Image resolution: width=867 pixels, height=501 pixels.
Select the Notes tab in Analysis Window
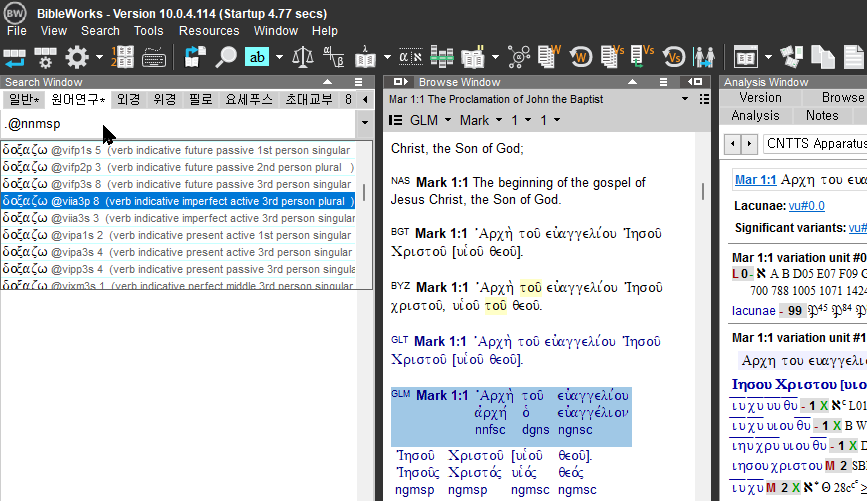coord(822,116)
